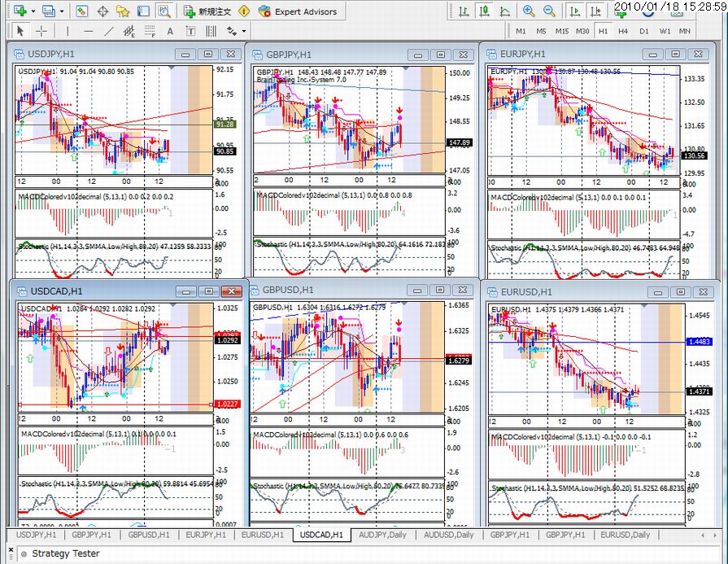The height and width of the screenshot is (564, 728).
Task: Switch to the AUDJPY,Daily chart tab
Action: [x=382, y=535]
